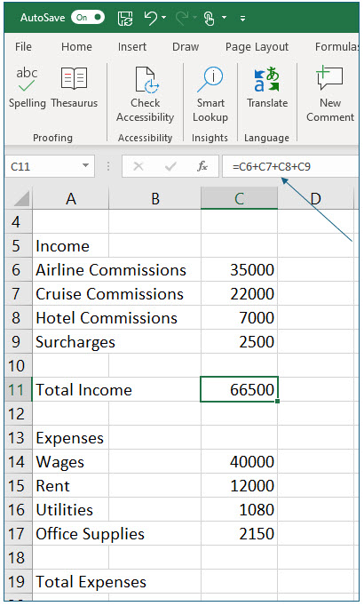This screenshot has height=606, width=364.
Task: Select column B header
Action: coord(154,199)
